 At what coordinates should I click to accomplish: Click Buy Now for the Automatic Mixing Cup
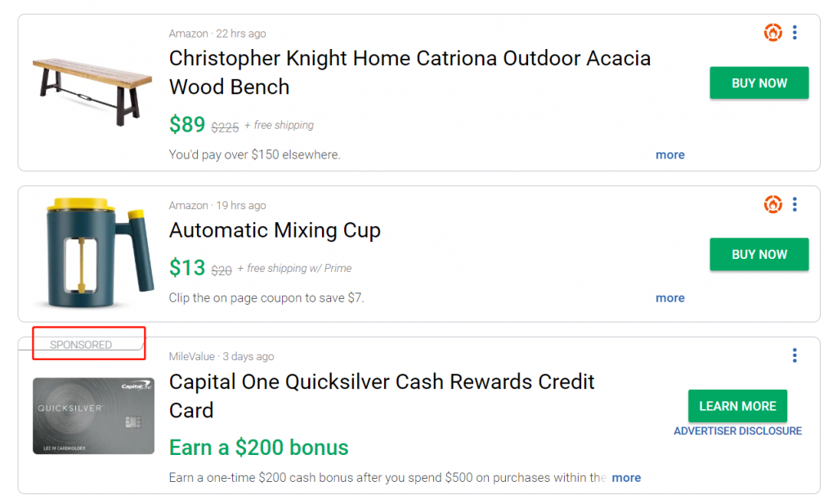click(759, 254)
